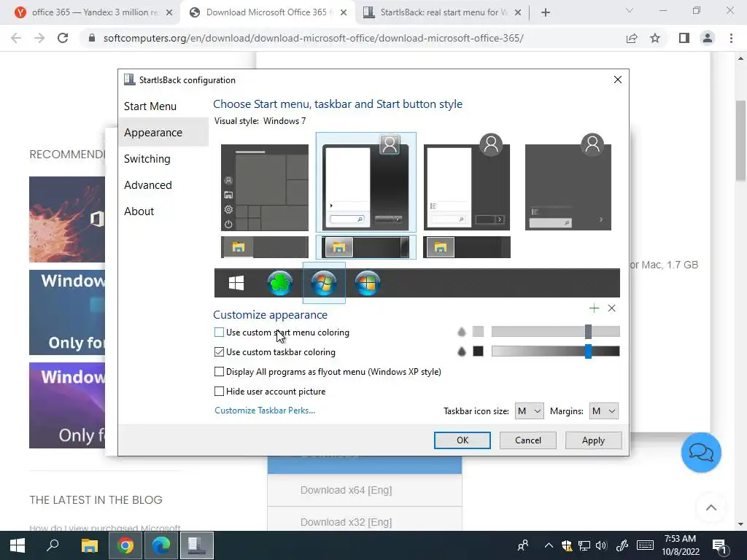Image resolution: width=747 pixels, height=560 pixels.
Task: Check Hide user account picture
Action: (219, 392)
